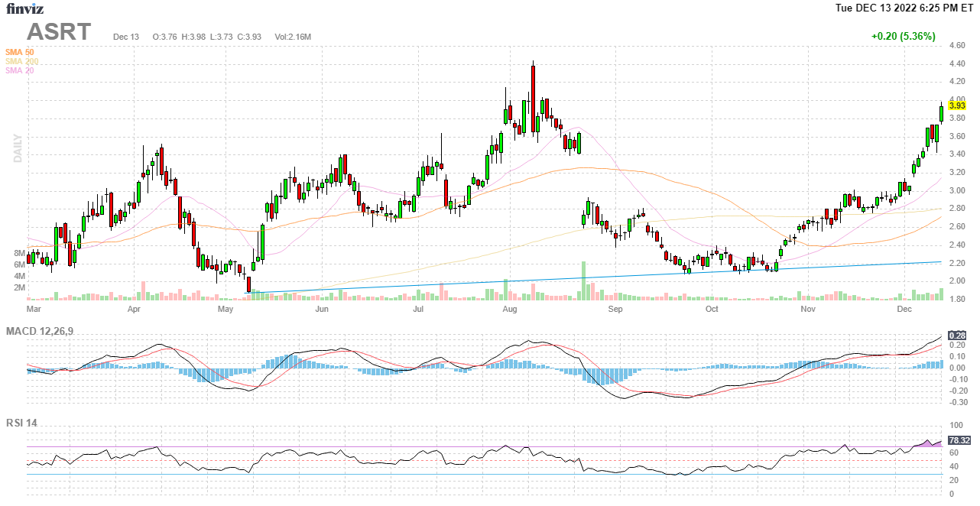Select the SMA 20 legend label
Image resolution: width=980 pixels, height=506 pixels.
click(x=19, y=70)
